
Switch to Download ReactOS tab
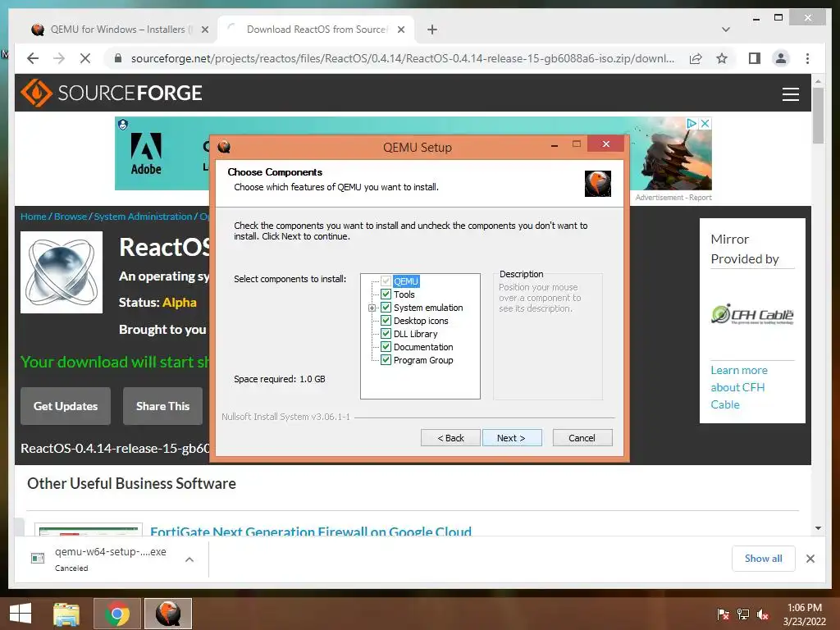point(316,30)
